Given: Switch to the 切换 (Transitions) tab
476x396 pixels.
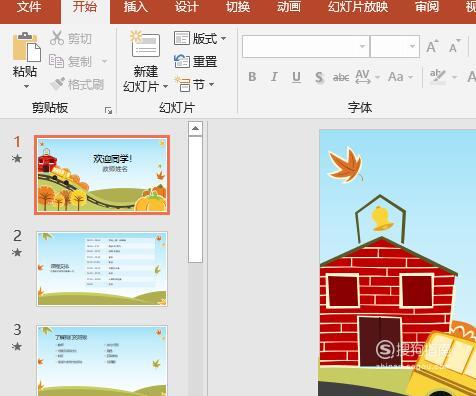Looking at the screenshot, I should click(238, 7).
